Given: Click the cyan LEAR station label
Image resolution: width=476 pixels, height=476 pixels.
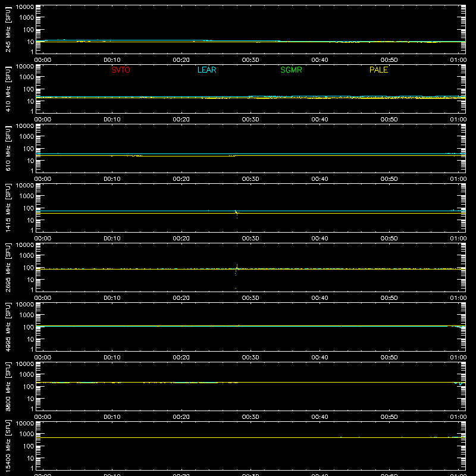Looking at the screenshot, I should (x=206, y=70).
